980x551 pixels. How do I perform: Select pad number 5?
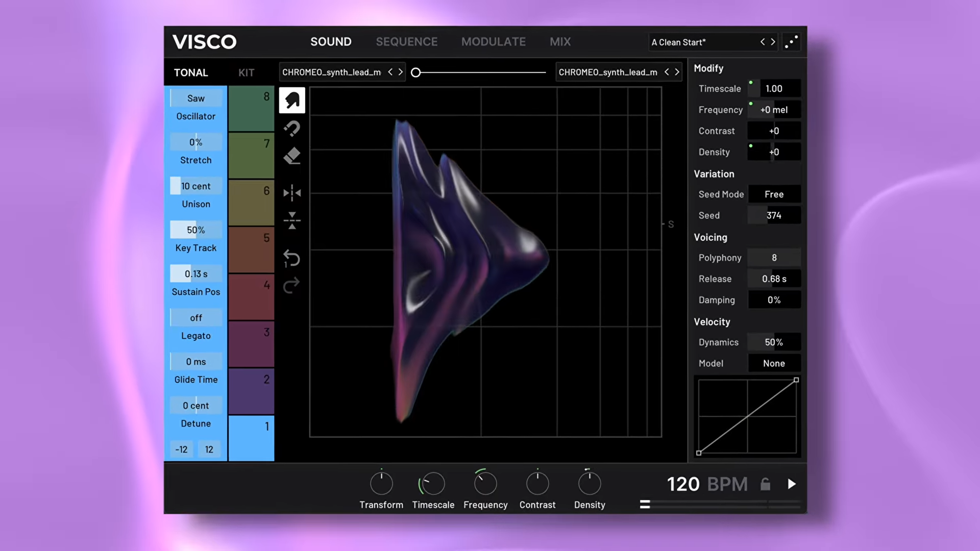pyautogui.click(x=251, y=249)
